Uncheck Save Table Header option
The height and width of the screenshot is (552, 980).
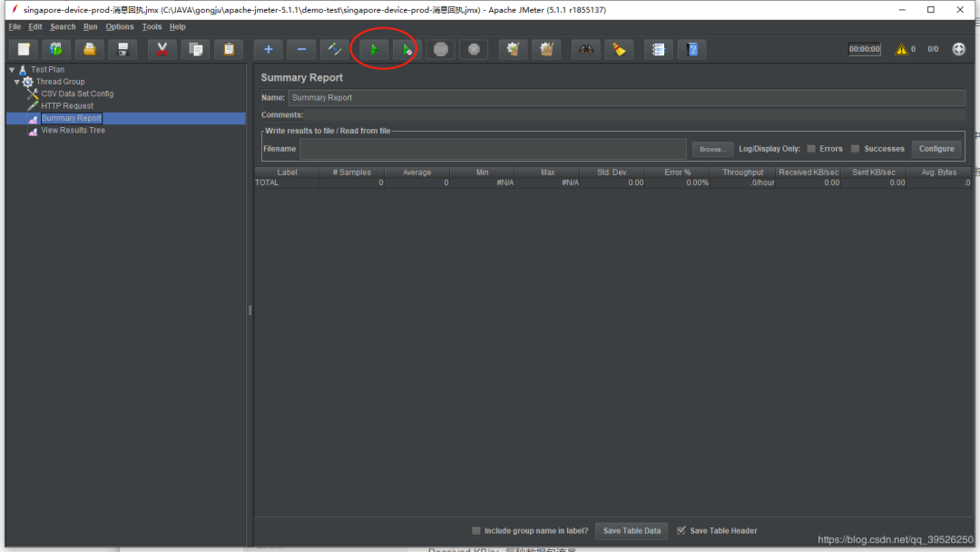pos(681,531)
